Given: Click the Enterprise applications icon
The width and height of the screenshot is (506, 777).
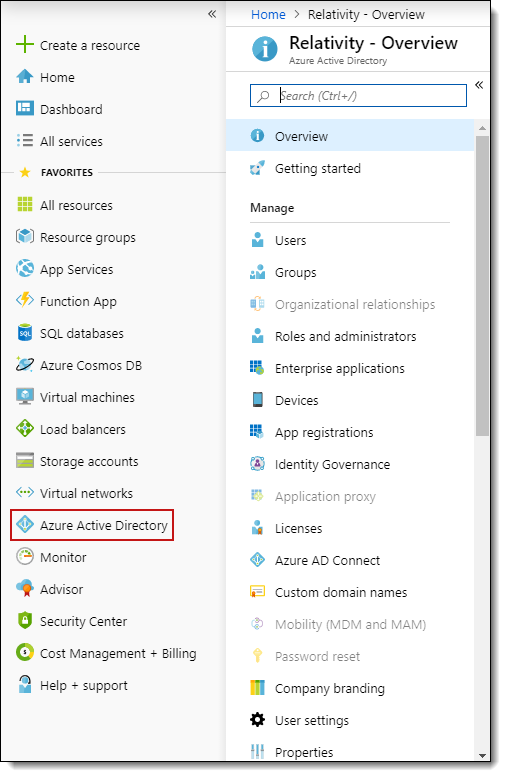Looking at the screenshot, I should pos(257,368).
